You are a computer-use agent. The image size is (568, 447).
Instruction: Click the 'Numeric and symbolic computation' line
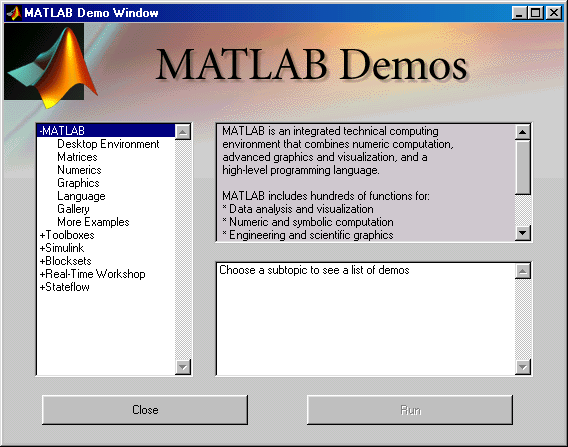(x=308, y=222)
